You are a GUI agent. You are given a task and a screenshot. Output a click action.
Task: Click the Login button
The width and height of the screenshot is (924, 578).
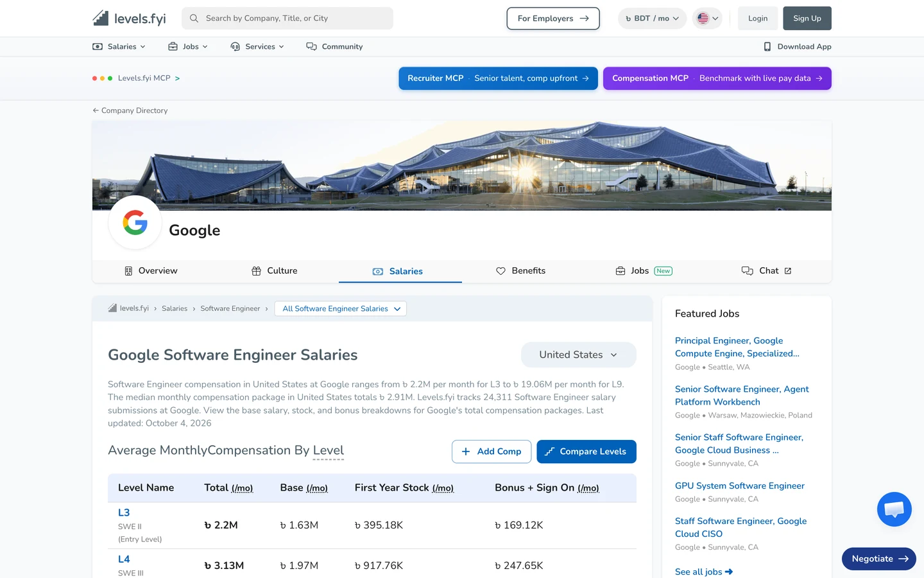758,18
